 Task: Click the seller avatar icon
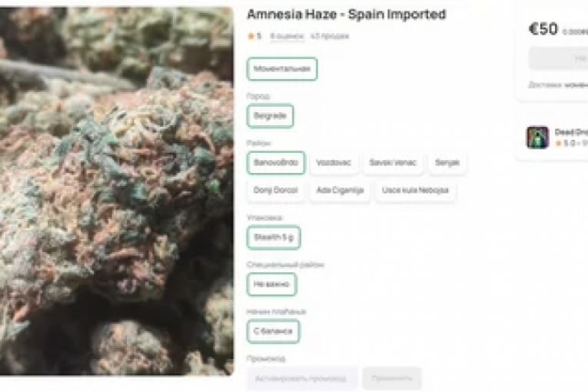pyautogui.click(x=537, y=138)
